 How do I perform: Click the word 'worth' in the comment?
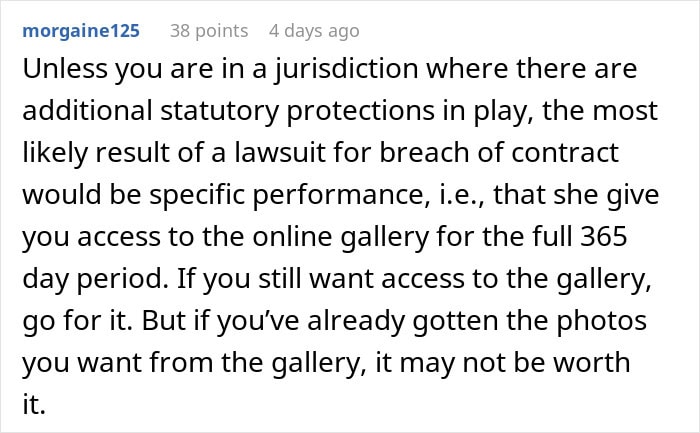pyautogui.click(x=592, y=362)
